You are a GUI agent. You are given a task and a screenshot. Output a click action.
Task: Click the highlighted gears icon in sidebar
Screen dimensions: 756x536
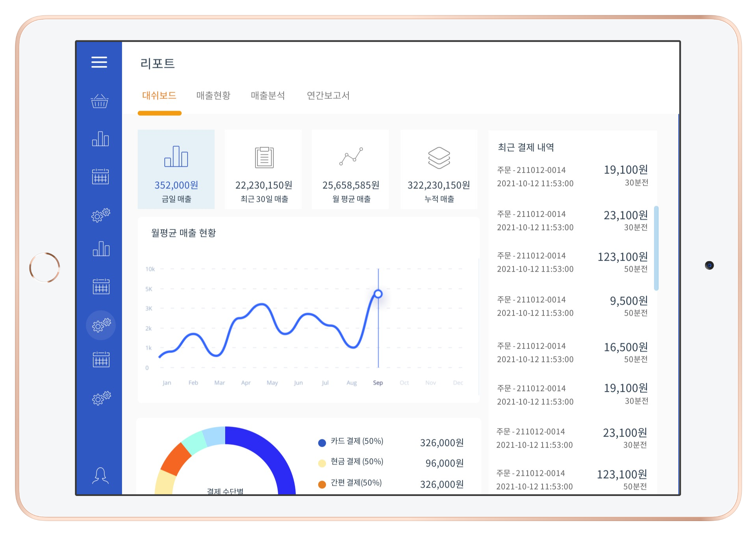(101, 325)
